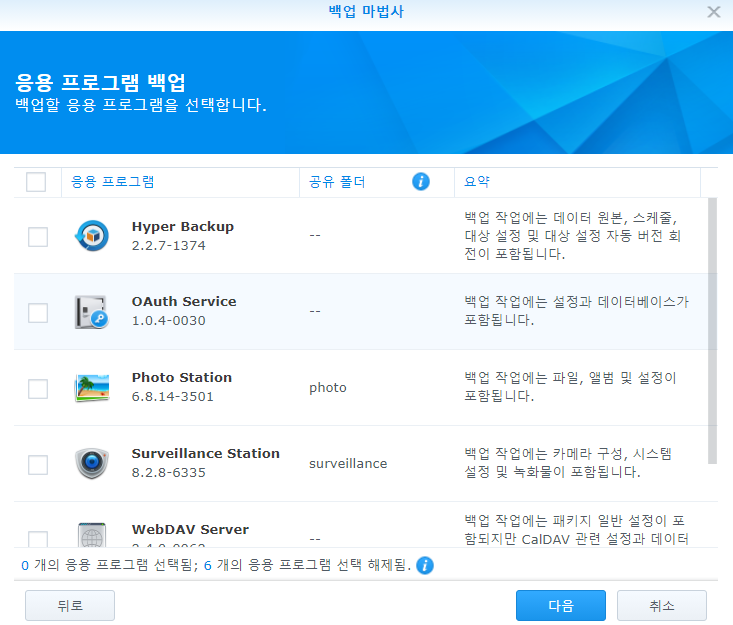733x625 pixels.
Task: Click the Photo Station app icon
Action: tap(92, 388)
